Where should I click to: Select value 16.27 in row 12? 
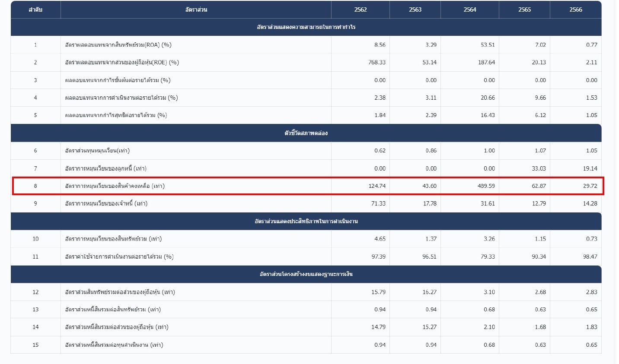tap(429, 292)
